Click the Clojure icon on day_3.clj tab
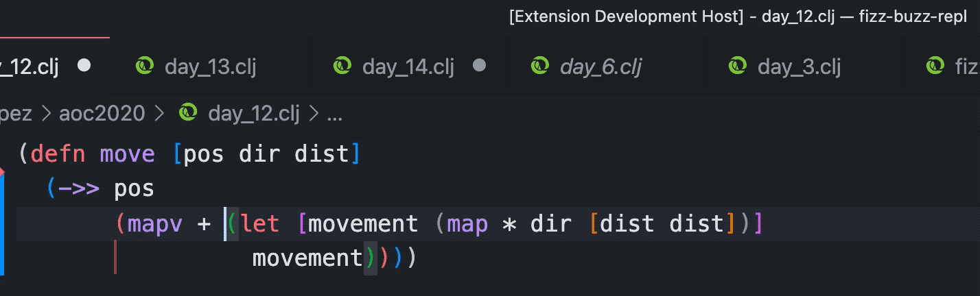 tap(737, 66)
